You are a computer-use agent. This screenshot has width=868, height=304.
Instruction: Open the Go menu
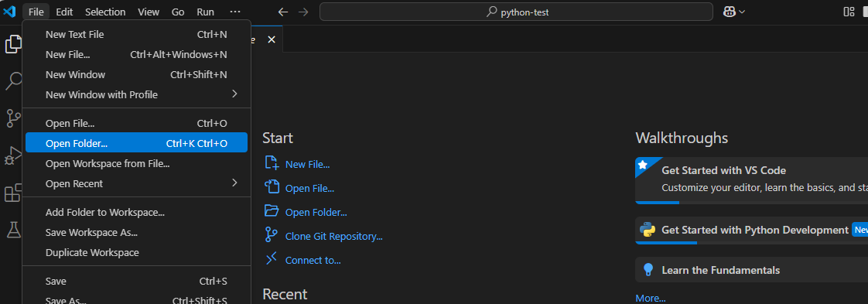[x=178, y=12]
